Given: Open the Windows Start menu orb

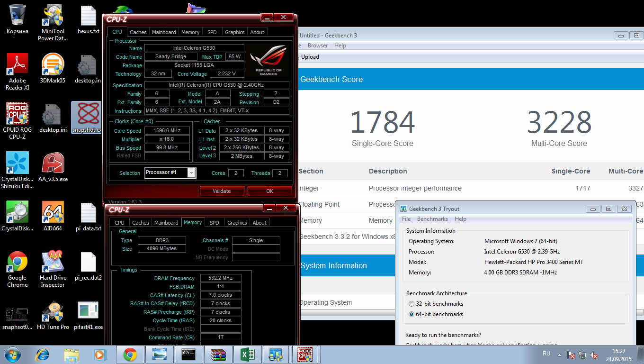Looking at the screenshot, I should 12,354.
